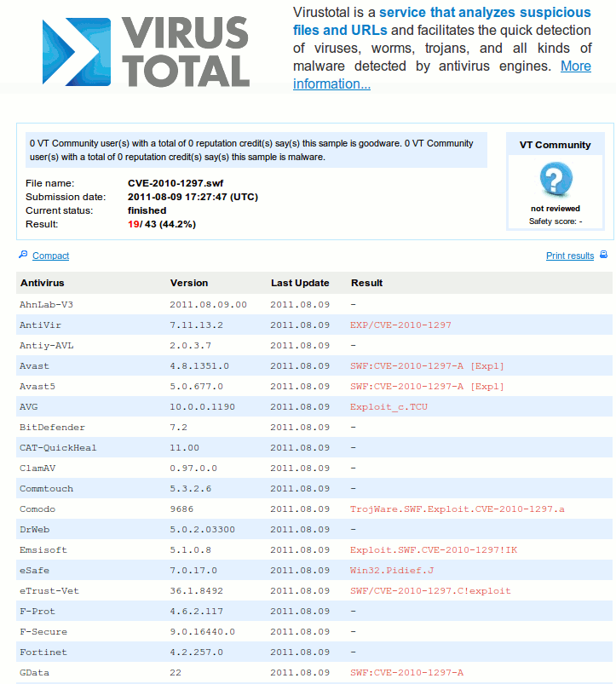The image size is (616, 684).
Task: Click the VirusTotal logo
Action: 145,52
